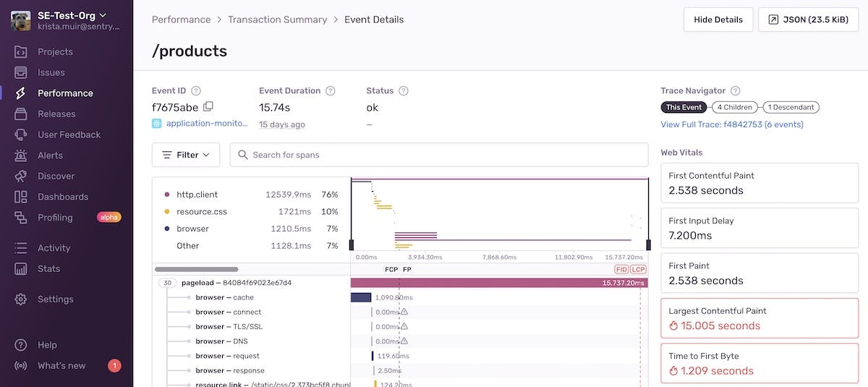The image size is (868, 387).
Task: Open the Issues sidebar icon
Action: (x=21, y=72)
